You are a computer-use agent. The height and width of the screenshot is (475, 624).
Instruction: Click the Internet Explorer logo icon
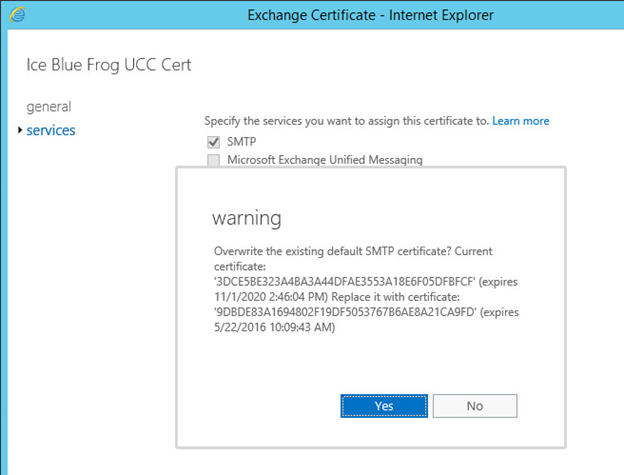pos(18,15)
